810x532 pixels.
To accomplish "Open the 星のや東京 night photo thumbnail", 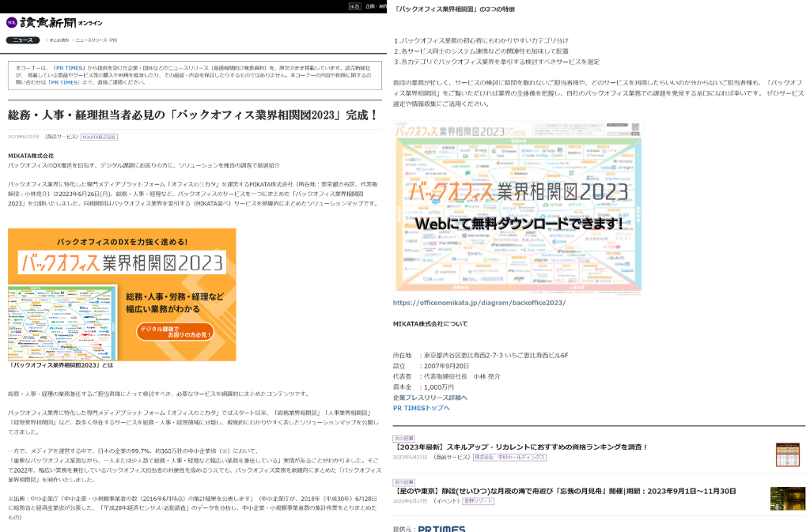I will 787,499.
